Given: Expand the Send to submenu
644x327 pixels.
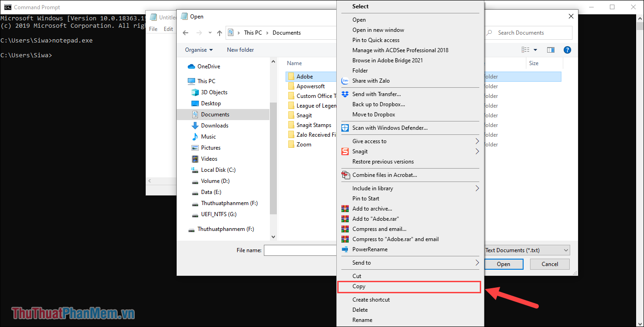Looking at the screenshot, I should 362,262.
